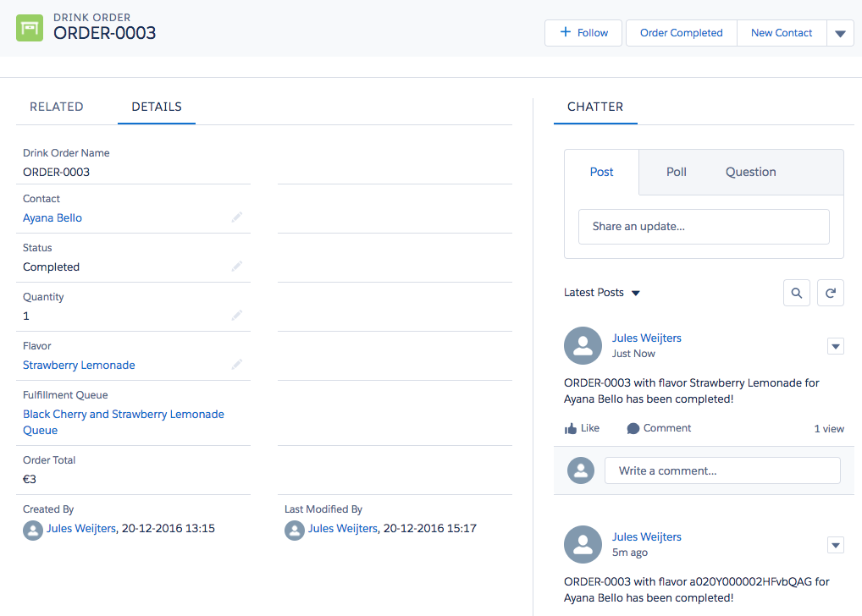Follow this drink order record
Screen dimensions: 862x616
click(x=583, y=33)
